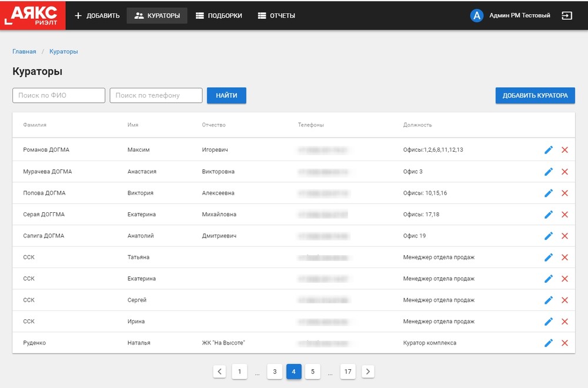This screenshot has width=588, height=388.
Task: Go to pagination page 3
Action: point(275,372)
